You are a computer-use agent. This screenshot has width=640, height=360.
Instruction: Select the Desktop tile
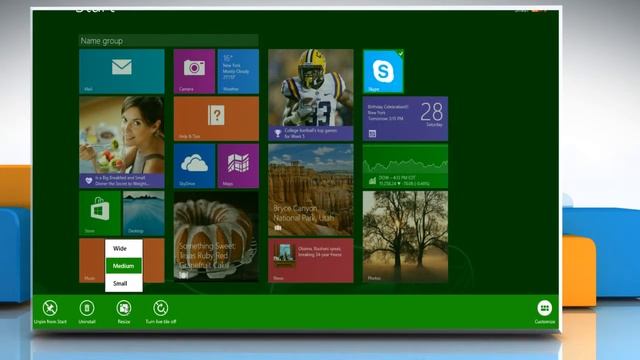[x=144, y=213]
